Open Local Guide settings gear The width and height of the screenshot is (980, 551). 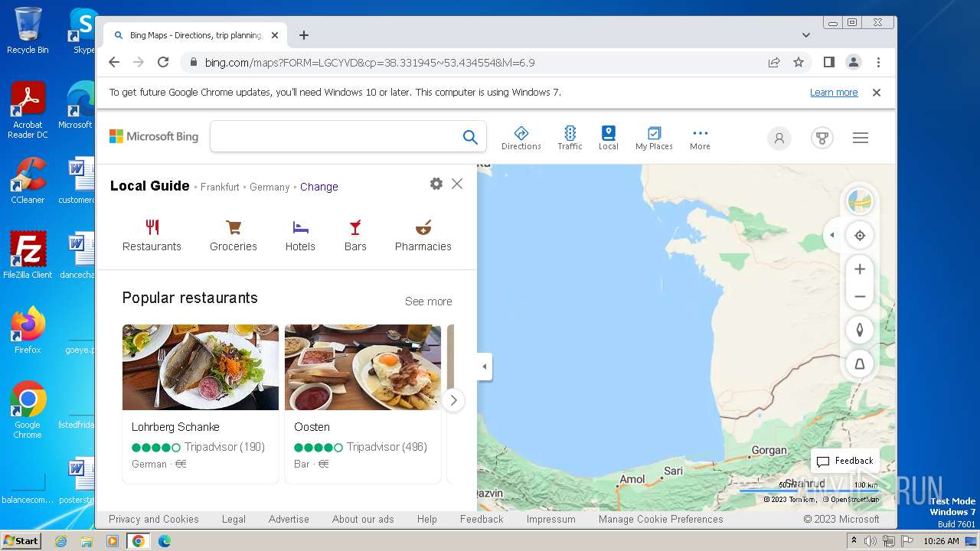[x=436, y=184]
